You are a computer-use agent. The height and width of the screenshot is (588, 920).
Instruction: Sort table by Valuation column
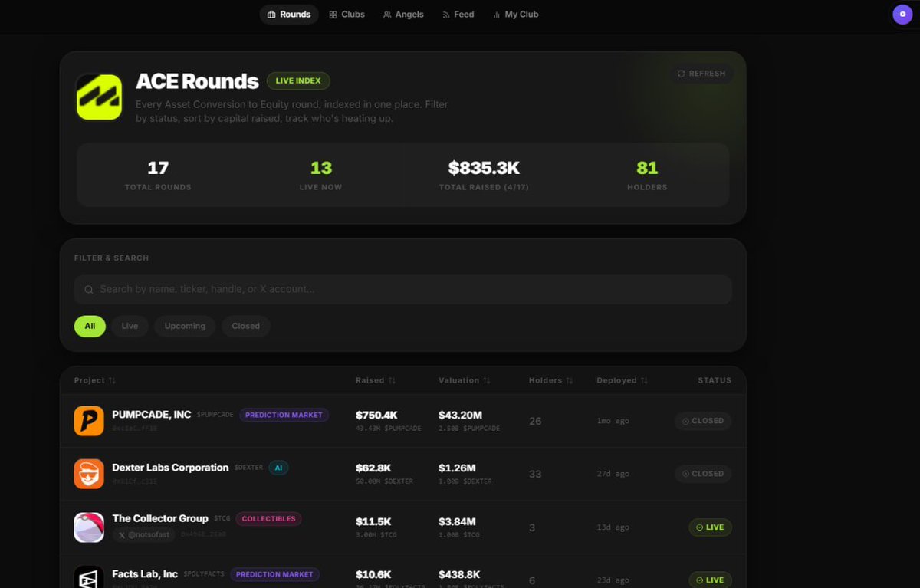coord(464,380)
